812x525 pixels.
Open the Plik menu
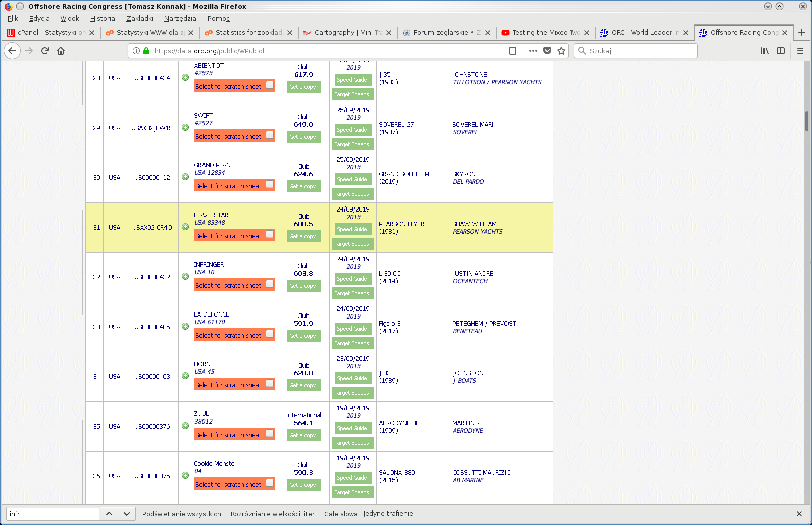[13, 18]
